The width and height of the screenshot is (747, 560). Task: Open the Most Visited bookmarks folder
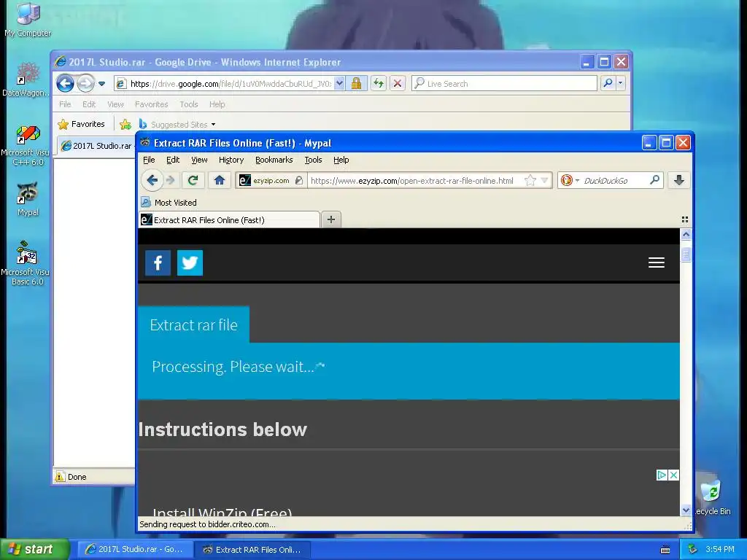[x=169, y=203]
